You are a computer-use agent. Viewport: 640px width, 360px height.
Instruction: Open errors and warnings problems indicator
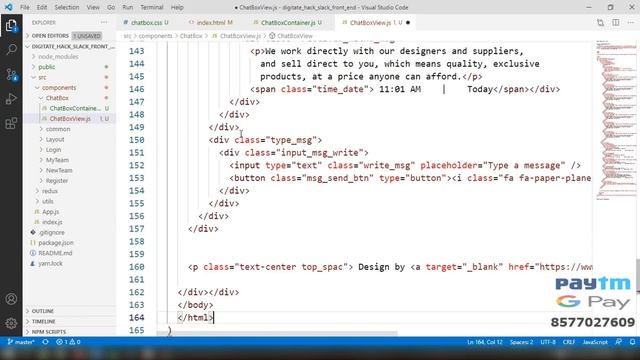coord(68,342)
